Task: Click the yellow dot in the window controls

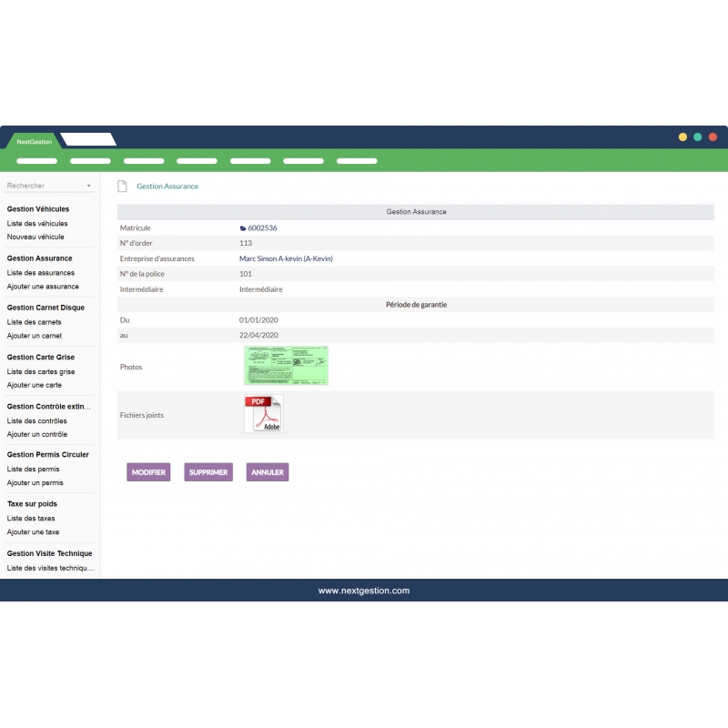Action: (682, 136)
